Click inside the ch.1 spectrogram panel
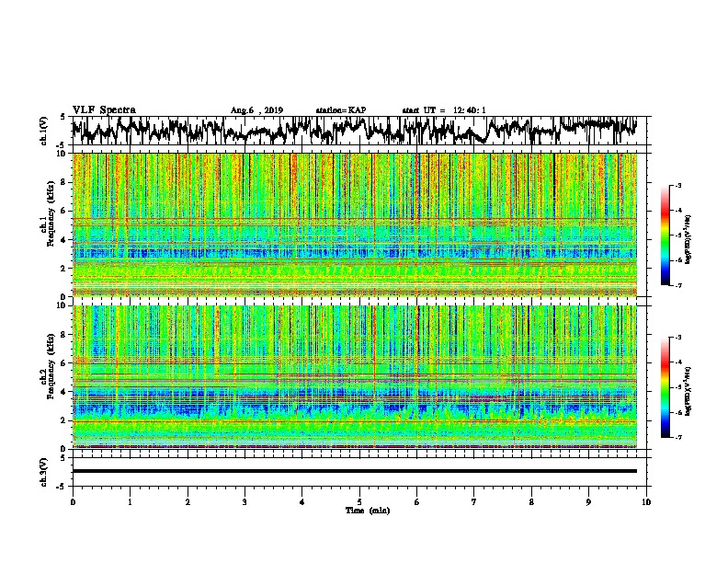The image size is (728, 563). click(x=355, y=224)
